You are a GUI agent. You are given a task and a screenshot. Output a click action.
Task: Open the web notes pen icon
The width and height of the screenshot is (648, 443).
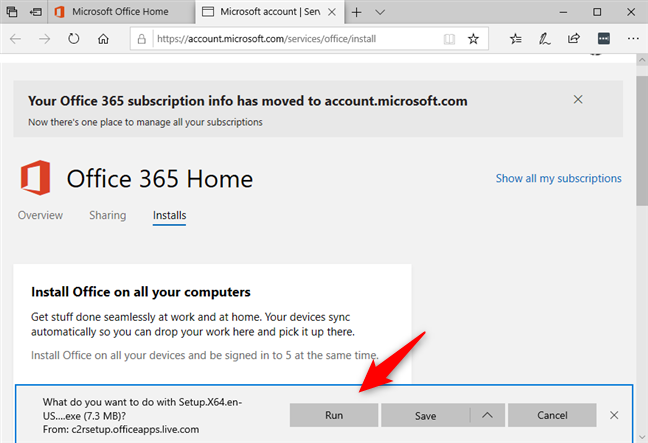pyautogui.click(x=544, y=39)
